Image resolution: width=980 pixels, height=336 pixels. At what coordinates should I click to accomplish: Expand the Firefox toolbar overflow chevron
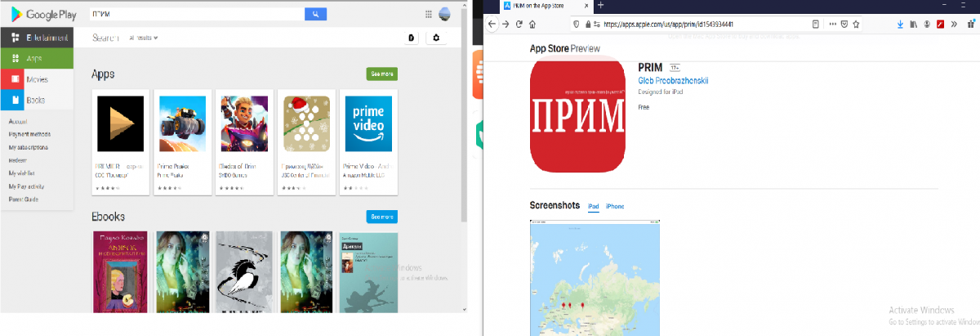[955, 25]
